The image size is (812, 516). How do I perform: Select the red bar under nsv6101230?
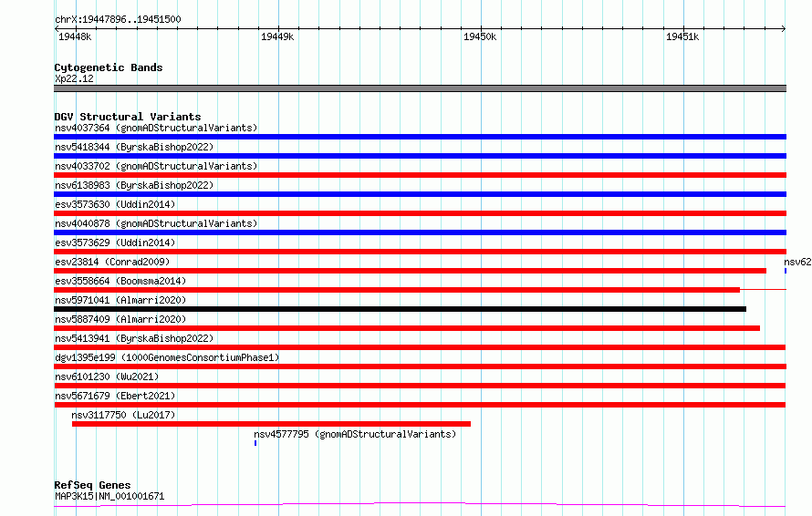(420, 386)
